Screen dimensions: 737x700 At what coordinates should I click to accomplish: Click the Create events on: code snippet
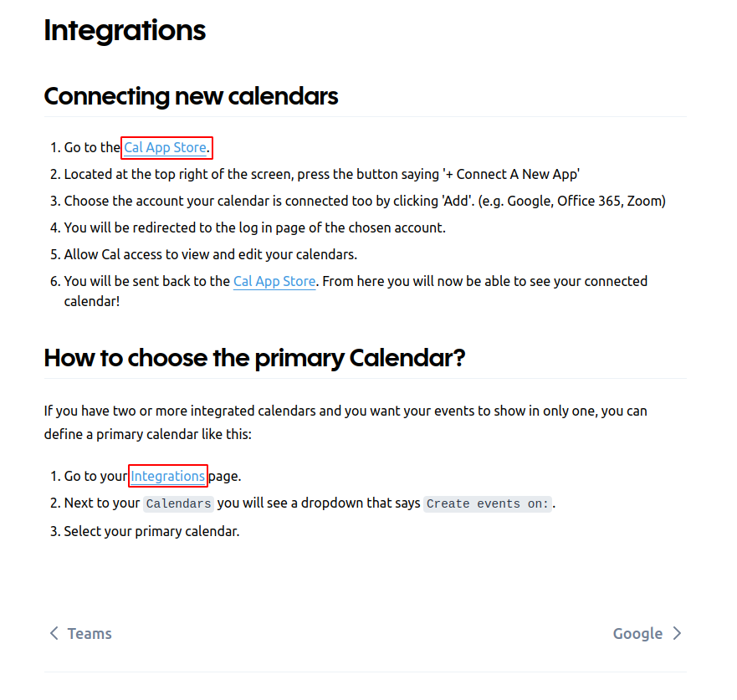coord(487,503)
